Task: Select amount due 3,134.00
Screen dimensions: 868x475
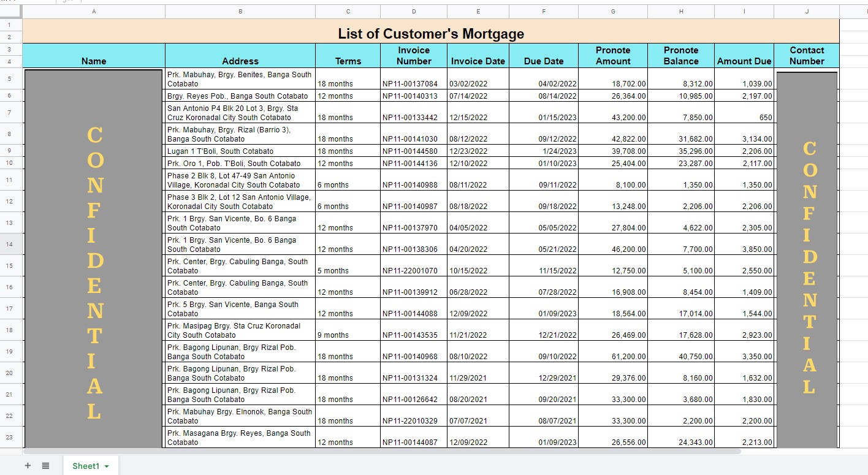Action: point(744,134)
